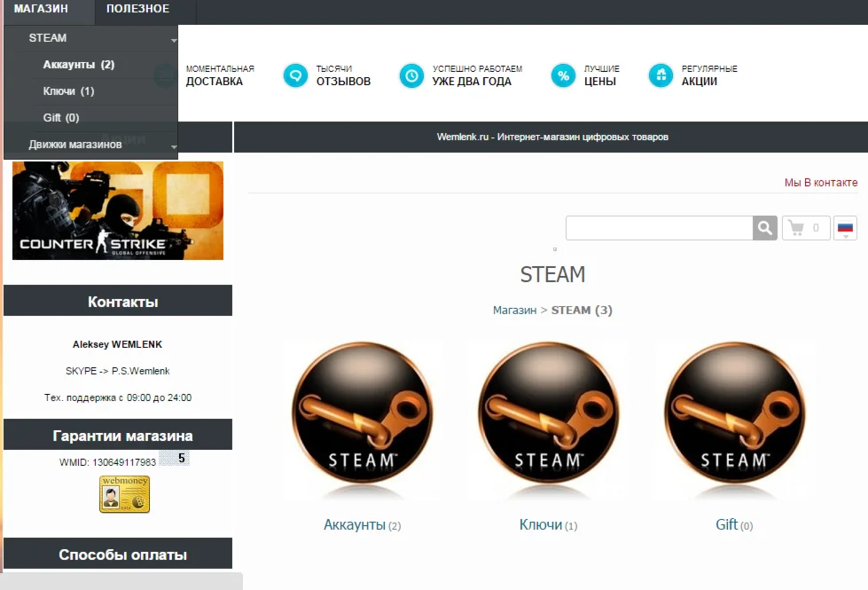Open the ПОЛЕЗНОЕ menu tab

[137, 9]
